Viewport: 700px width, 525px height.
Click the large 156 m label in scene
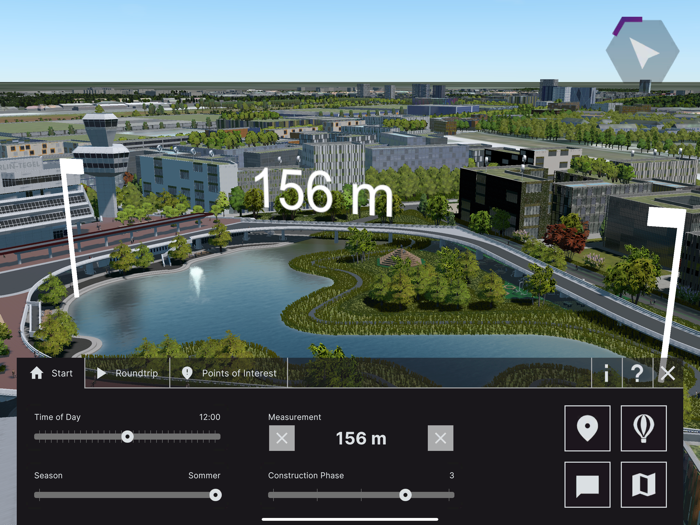pyautogui.click(x=323, y=191)
